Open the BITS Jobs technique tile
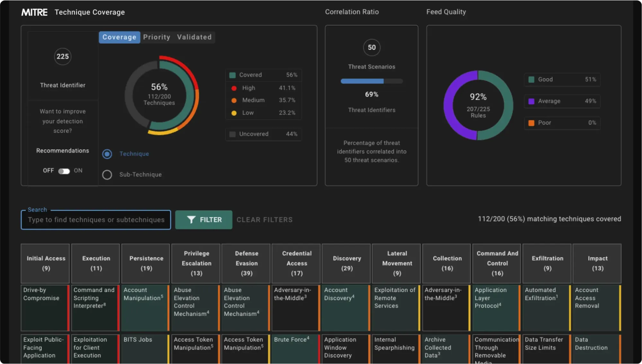This screenshot has height=364, width=642. (x=146, y=349)
